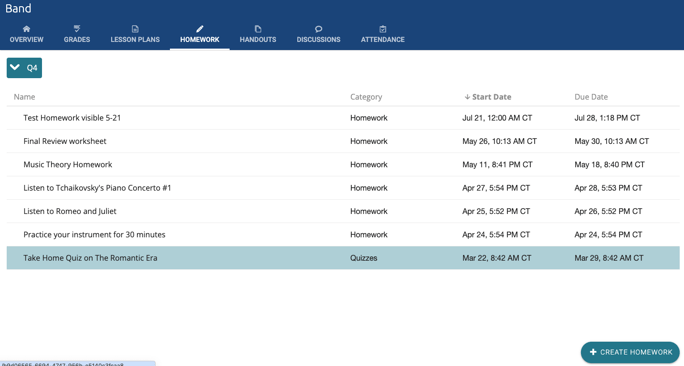The width and height of the screenshot is (684, 366).
Task: Open Take Home Quiz on The Romantic Era
Action: coord(90,258)
